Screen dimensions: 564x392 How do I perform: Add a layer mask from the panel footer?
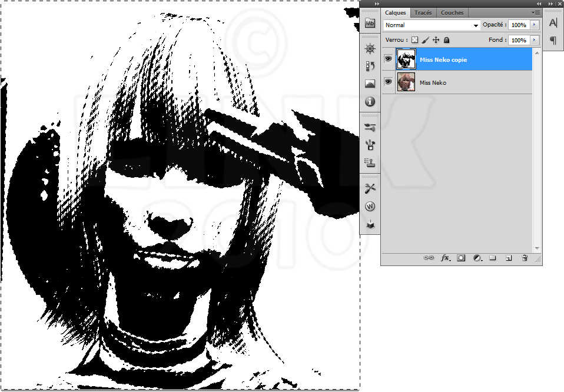(x=461, y=258)
